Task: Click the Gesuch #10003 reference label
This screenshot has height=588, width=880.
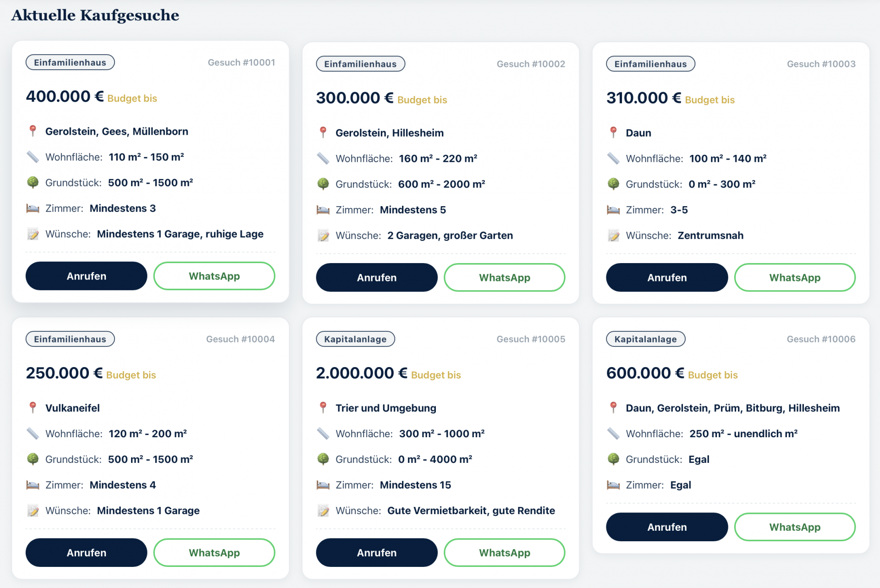Action: pyautogui.click(x=821, y=64)
